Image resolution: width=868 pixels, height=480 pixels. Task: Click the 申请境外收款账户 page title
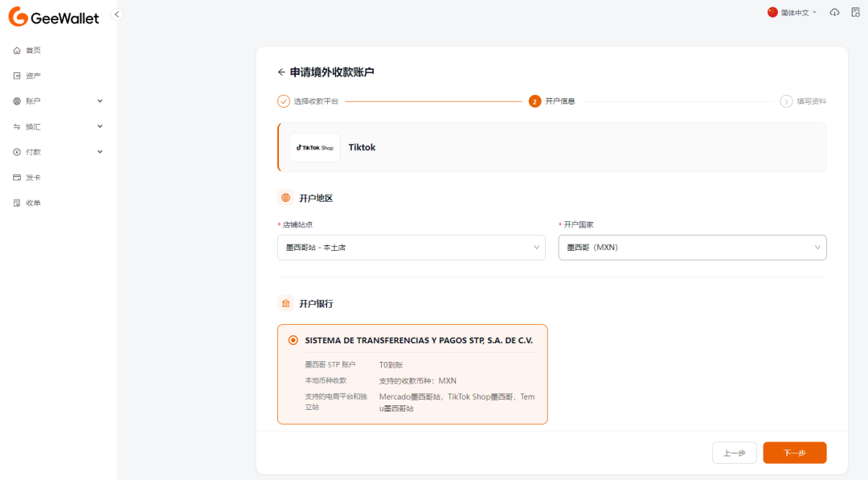point(332,72)
